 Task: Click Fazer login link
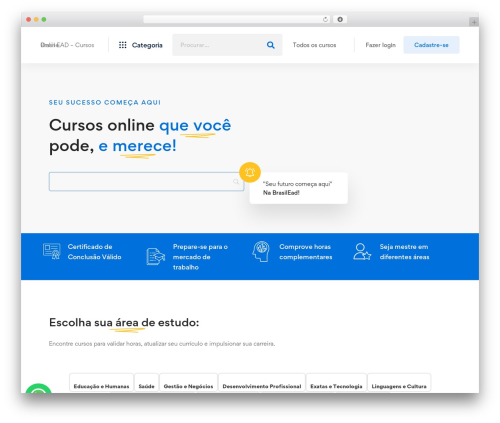(x=381, y=45)
